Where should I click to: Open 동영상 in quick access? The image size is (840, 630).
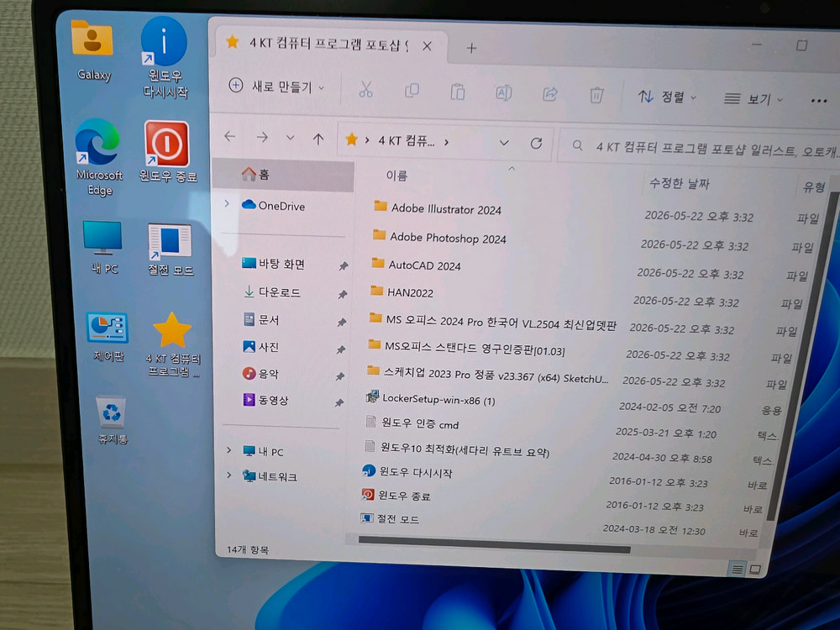265,400
